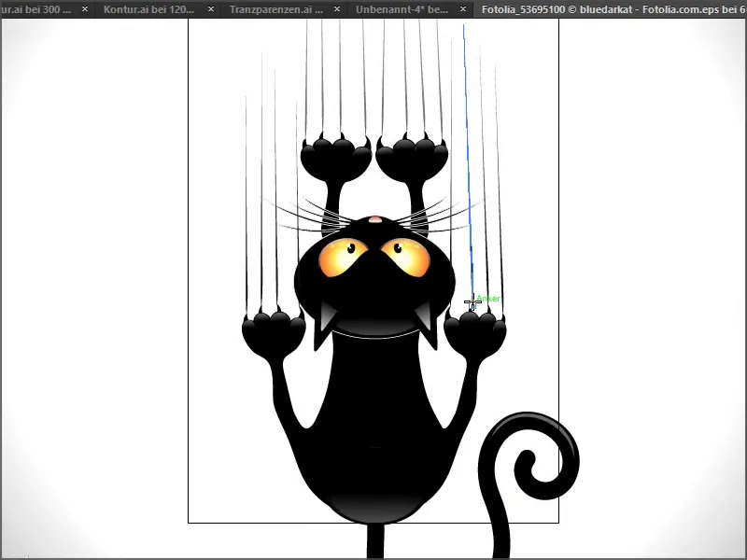Image resolution: width=747 pixels, height=560 pixels.
Task: Close the tab ending in 'ur.ai bei 300'
Action: pos(85,9)
